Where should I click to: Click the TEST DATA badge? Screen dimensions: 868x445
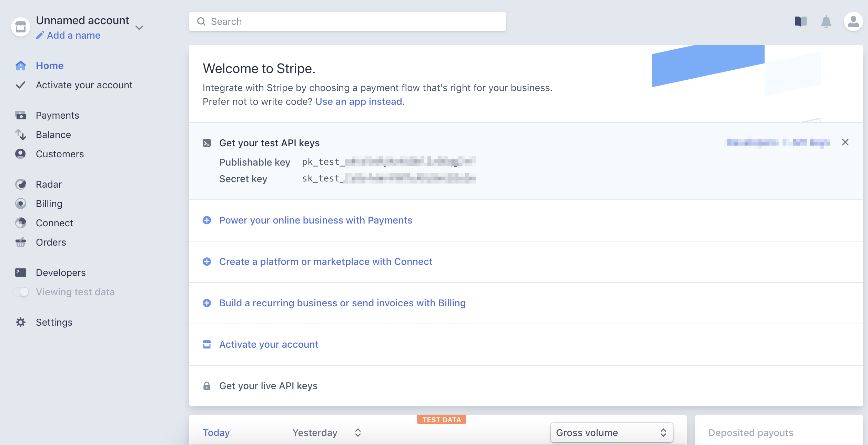point(442,419)
